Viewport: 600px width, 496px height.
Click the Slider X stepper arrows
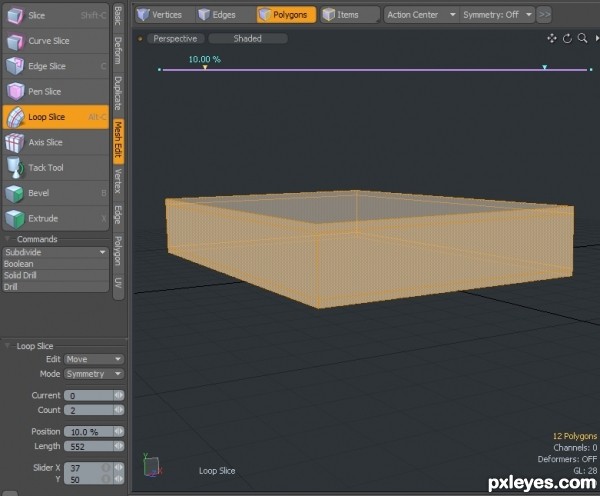[x=119, y=468]
